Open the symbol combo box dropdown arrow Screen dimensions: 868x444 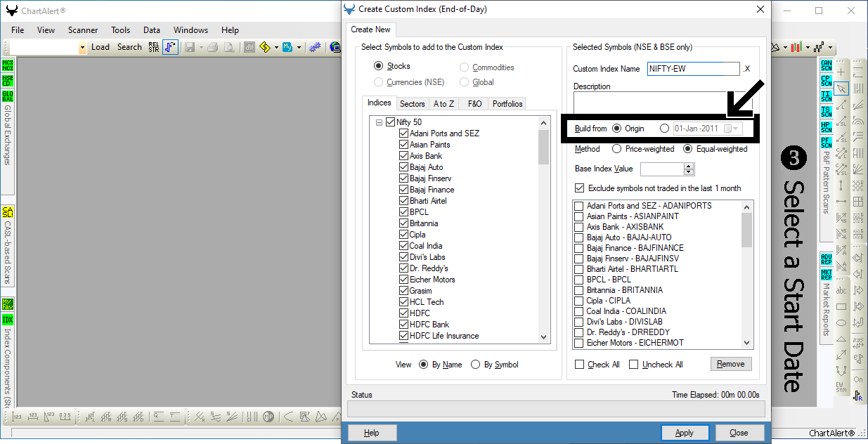click(82, 47)
